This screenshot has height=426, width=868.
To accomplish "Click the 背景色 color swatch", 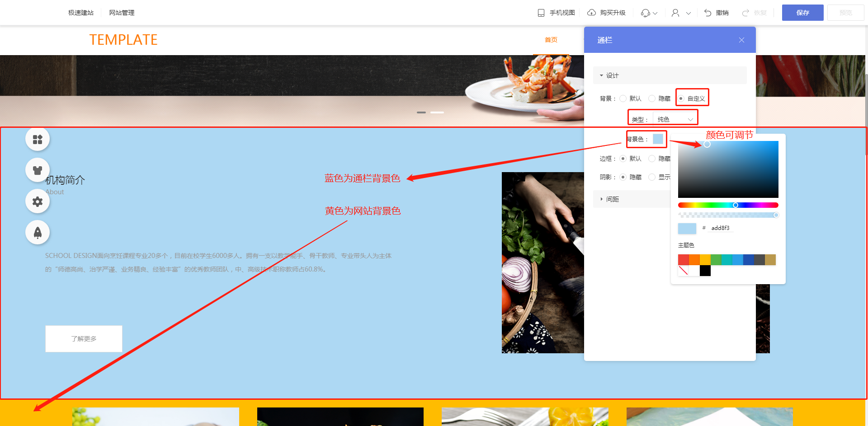I will 658,139.
